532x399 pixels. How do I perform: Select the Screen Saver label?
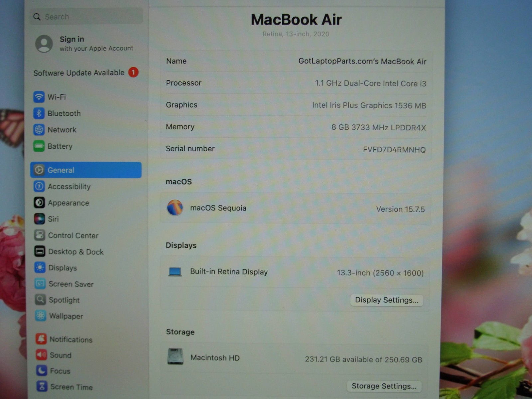click(71, 284)
